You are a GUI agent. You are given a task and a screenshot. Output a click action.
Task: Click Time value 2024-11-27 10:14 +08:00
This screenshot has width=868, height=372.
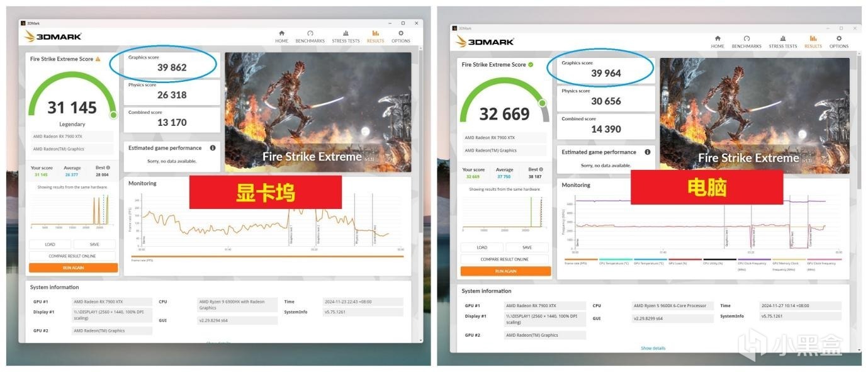tap(800, 306)
